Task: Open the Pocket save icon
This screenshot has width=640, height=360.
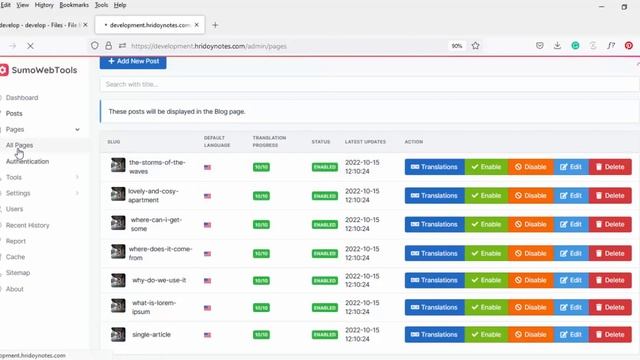Action: [540, 46]
